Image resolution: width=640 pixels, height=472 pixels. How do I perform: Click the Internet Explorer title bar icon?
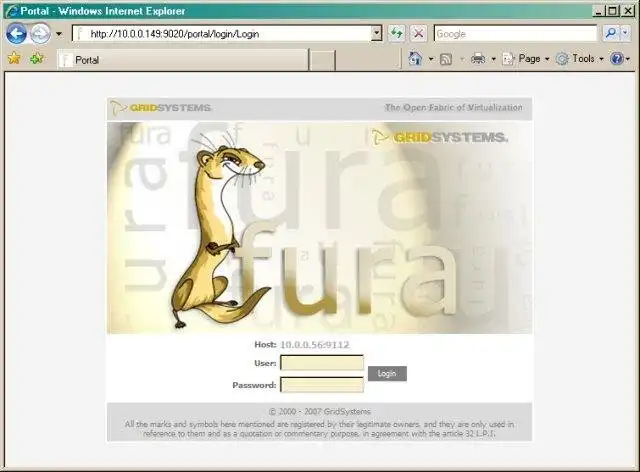click(x=11, y=11)
